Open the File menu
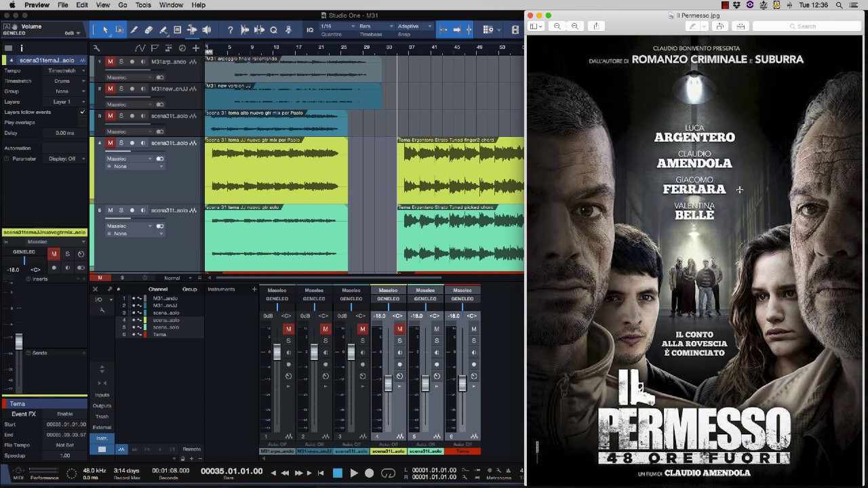 click(62, 5)
